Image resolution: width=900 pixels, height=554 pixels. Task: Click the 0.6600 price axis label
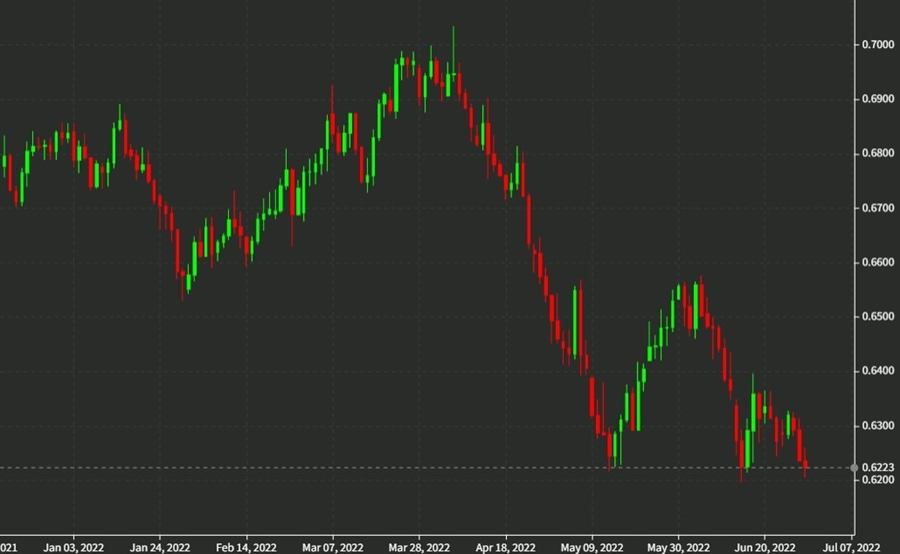(878, 262)
